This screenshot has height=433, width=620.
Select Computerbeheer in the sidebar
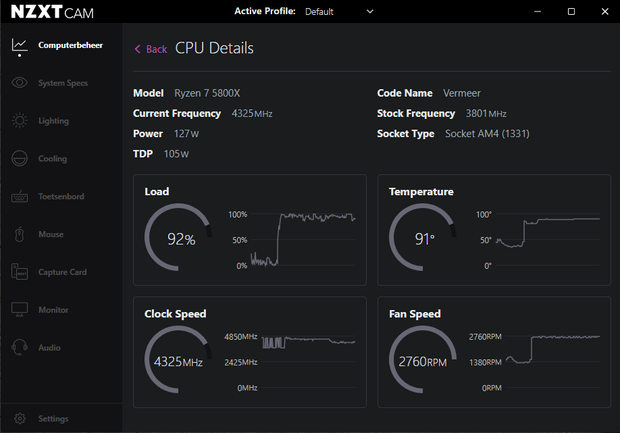tap(70, 45)
